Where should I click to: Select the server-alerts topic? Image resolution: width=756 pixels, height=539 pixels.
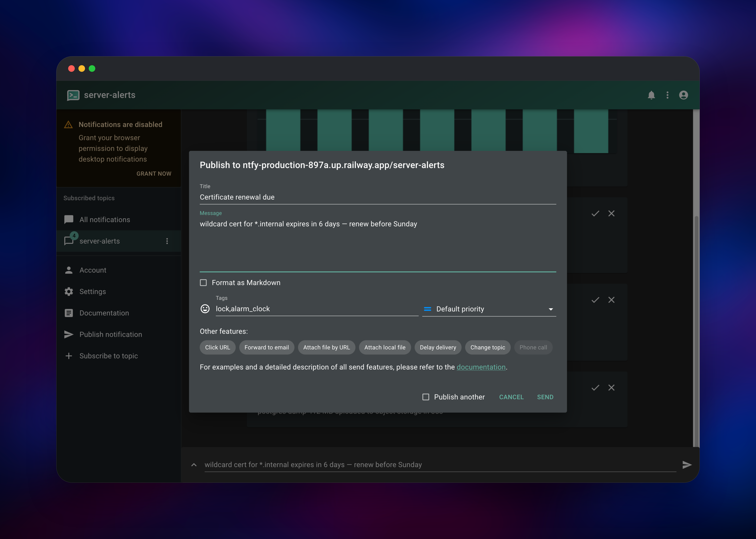(x=119, y=241)
